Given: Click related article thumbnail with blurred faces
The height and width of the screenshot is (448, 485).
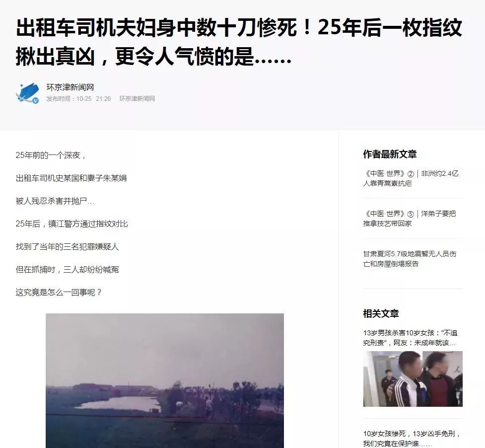Looking at the screenshot, I should [413, 378].
